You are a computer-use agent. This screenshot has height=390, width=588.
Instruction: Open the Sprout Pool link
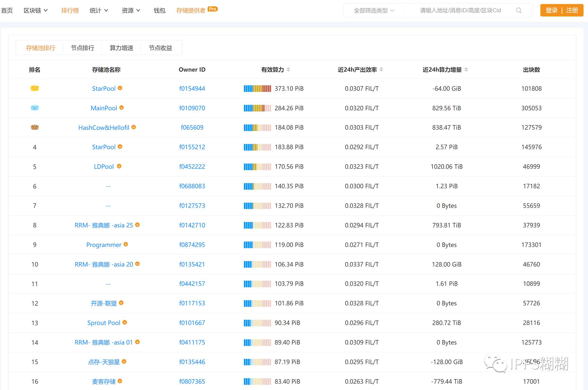pyautogui.click(x=104, y=323)
